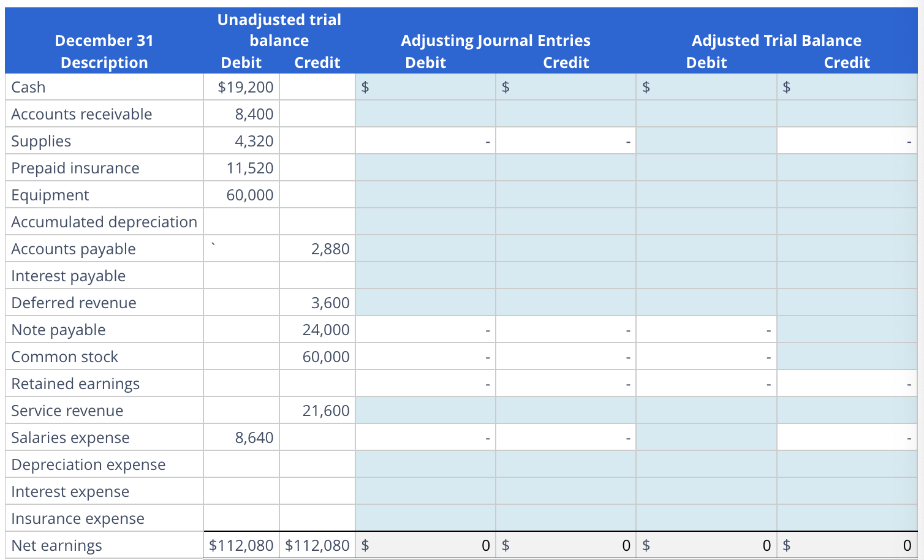Click the Retained earnings description label

point(75,383)
